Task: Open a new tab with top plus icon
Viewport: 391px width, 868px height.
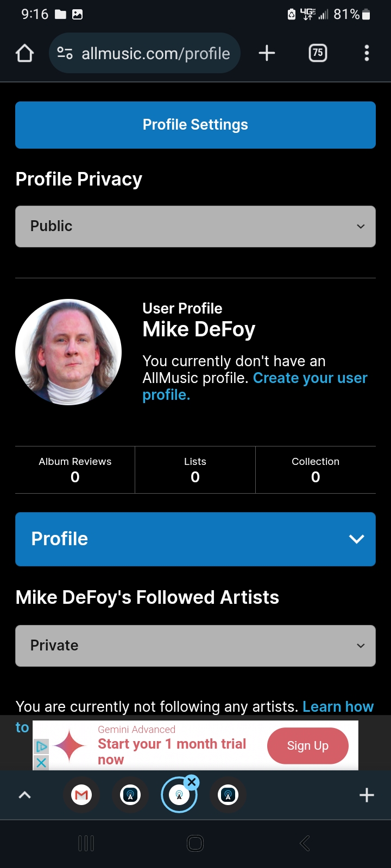Action: click(267, 53)
